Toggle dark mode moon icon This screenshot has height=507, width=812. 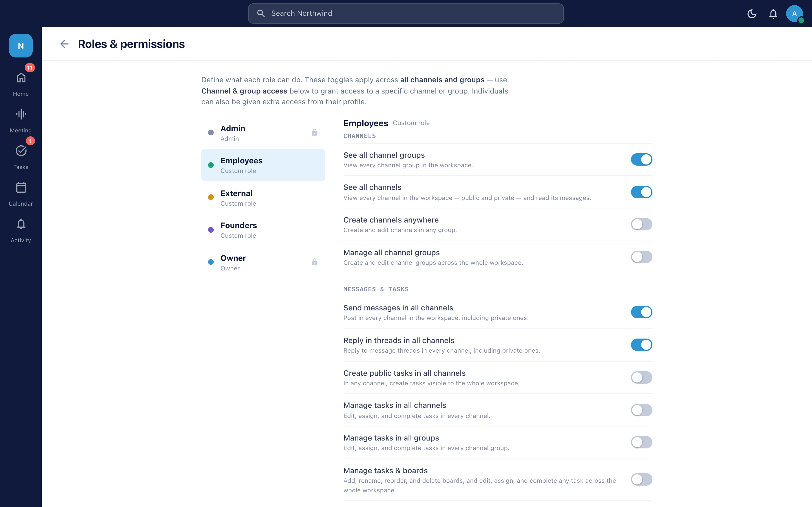point(752,14)
